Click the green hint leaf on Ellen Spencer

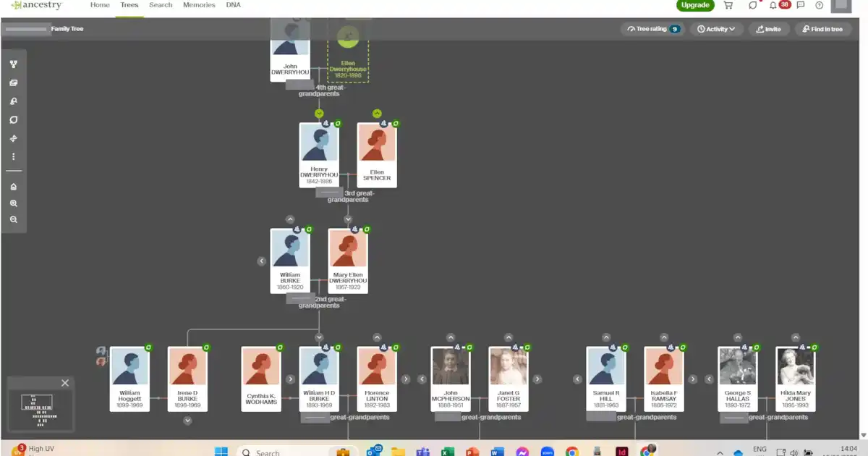396,123
